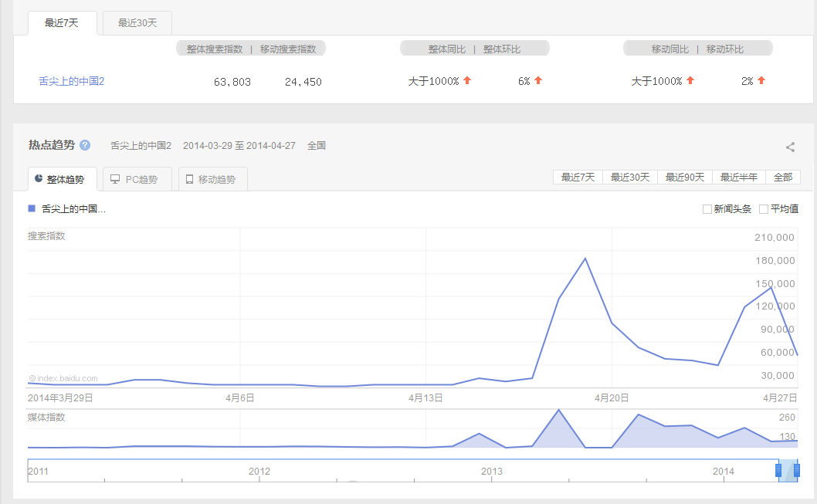Click the 2014年3月29日 axis label
This screenshot has height=504, width=817.
click(60, 397)
